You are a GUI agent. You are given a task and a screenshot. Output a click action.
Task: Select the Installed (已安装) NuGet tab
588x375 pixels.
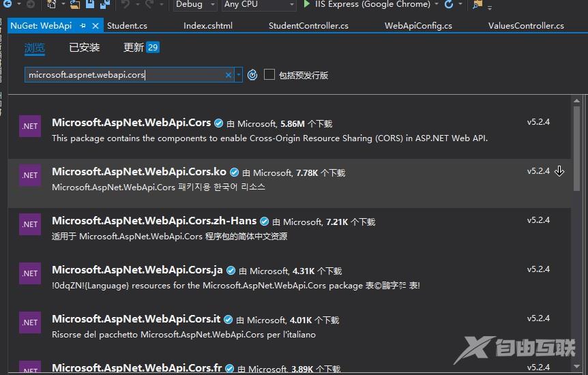[85, 48]
